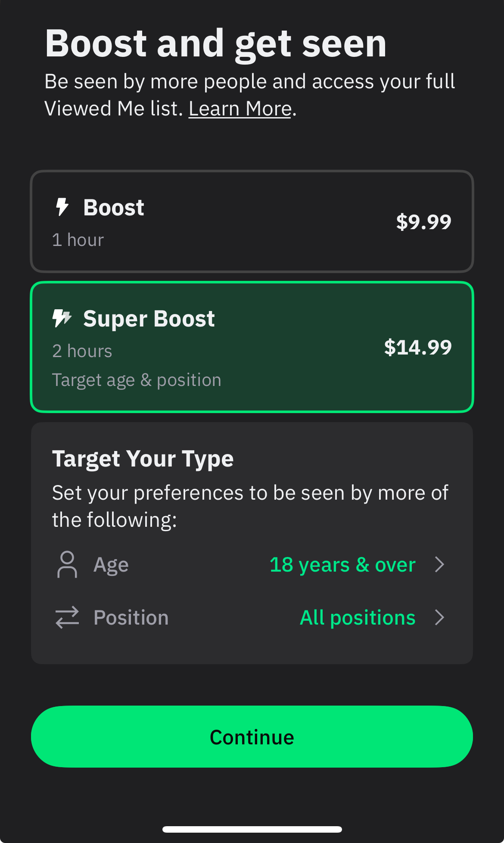The height and width of the screenshot is (843, 504).
Task: Expand the Age chevron arrow
Action: point(440,564)
